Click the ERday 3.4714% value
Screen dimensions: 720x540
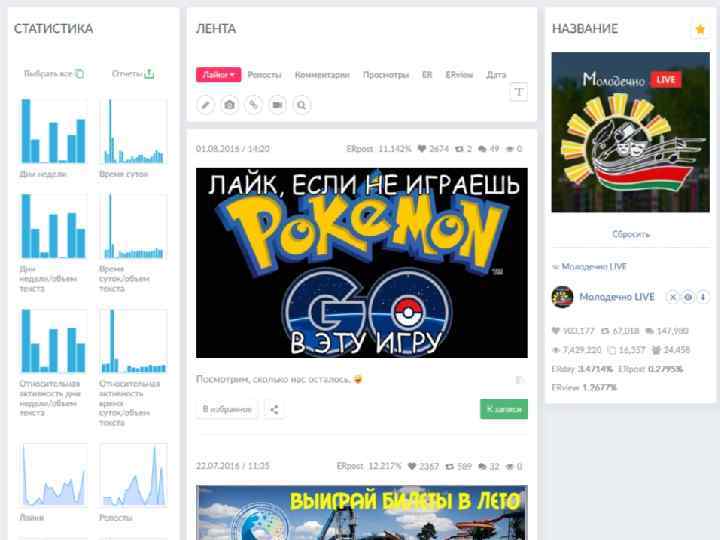click(x=582, y=369)
